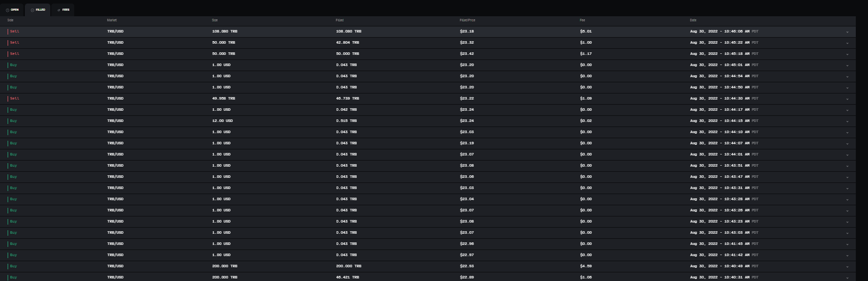
Task: Click the fee value $1.09
Action: [586, 99]
